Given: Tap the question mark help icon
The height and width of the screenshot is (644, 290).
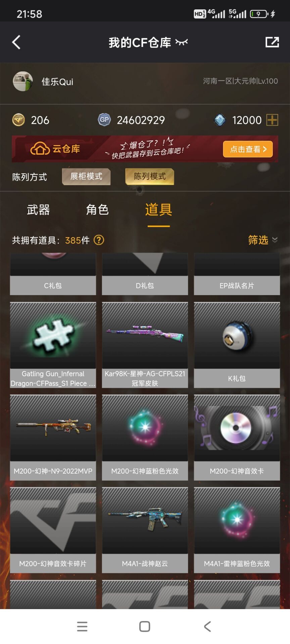Looking at the screenshot, I should (99, 240).
